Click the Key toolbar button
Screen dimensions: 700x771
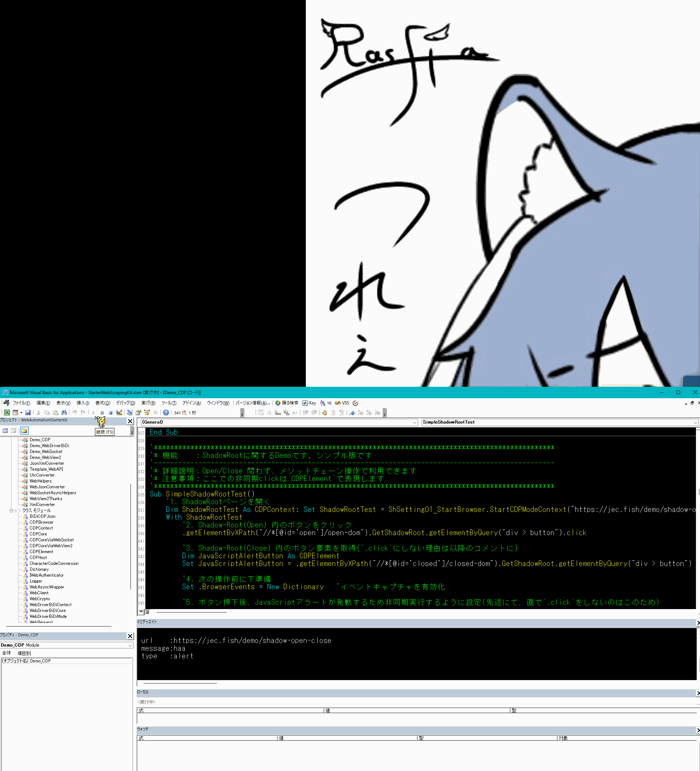(309, 403)
